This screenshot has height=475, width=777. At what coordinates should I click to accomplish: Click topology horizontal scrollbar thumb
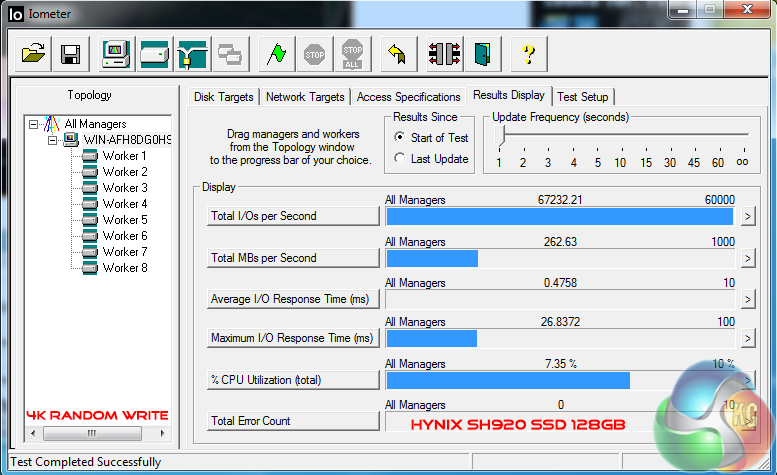pos(92,433)
